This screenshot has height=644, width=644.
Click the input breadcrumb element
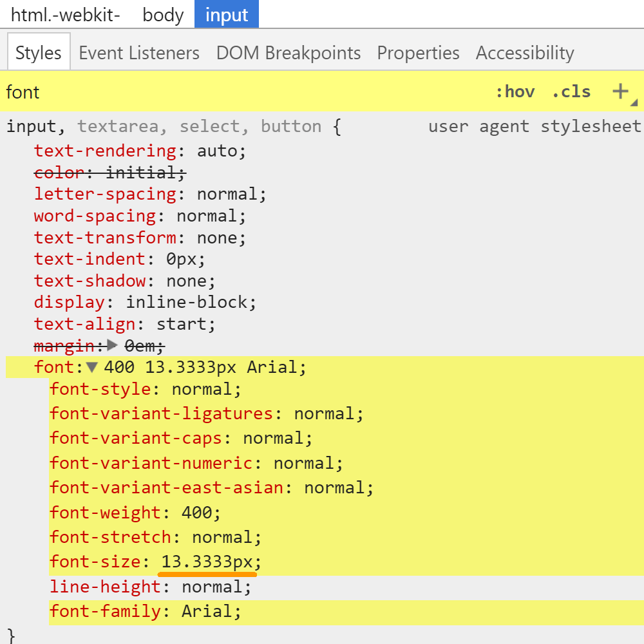[227, 14]
